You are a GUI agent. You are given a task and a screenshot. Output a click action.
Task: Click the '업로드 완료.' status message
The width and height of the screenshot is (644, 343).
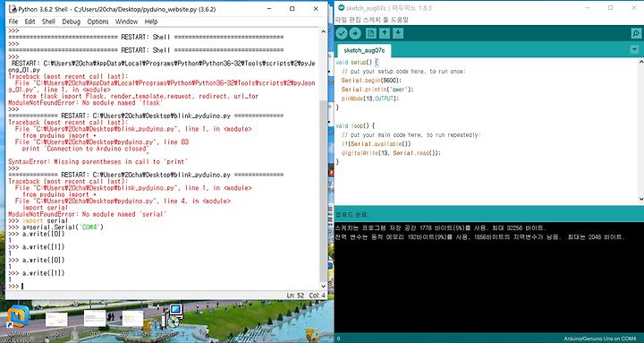(352, 215)
